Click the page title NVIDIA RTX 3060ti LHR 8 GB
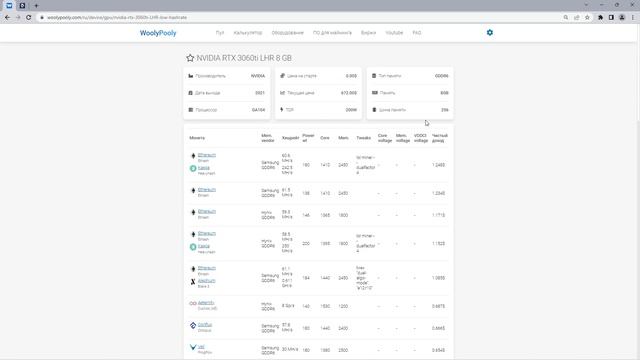The image size is (640, 360). pyautogui.click(x=244, y=58)
